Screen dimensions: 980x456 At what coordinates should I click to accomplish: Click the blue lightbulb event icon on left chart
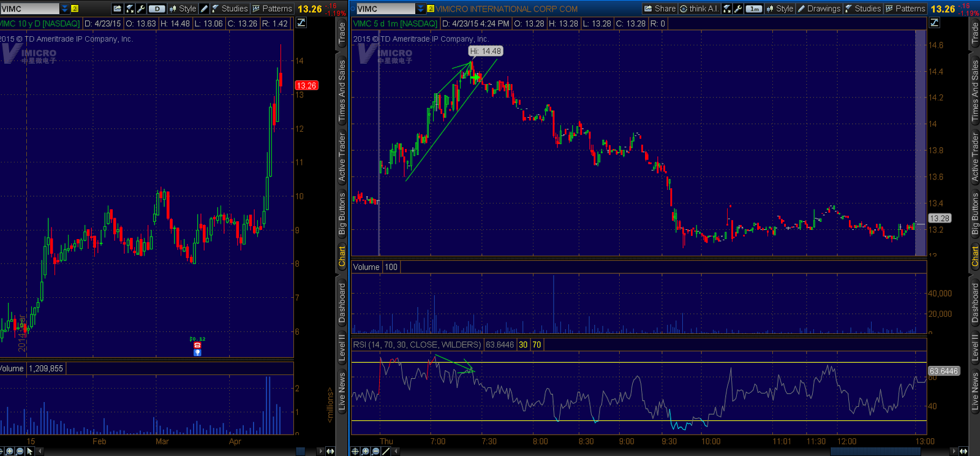coord(197,352)
